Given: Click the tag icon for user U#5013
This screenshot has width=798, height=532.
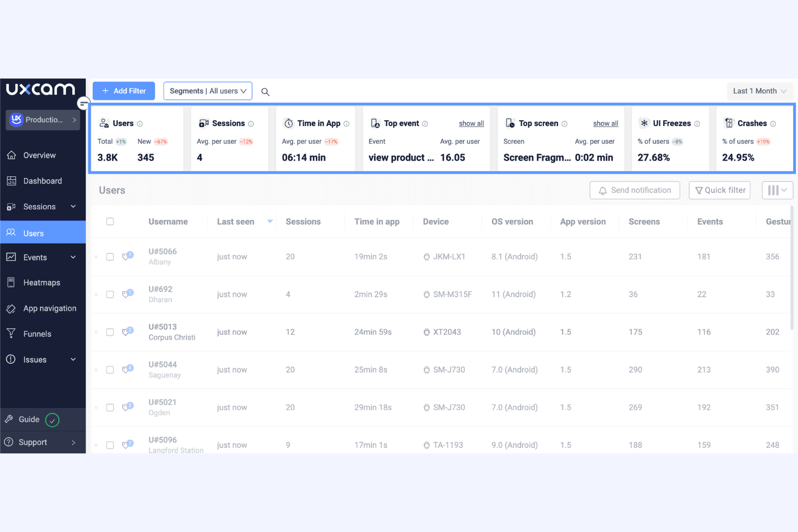Looking at the screenshot, I should pyautogui.click(x=127, y=331).
